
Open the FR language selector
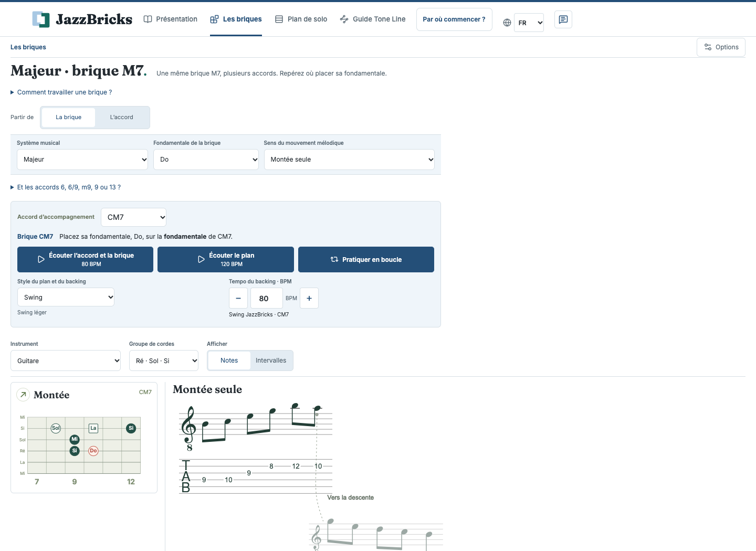pos(529,23)
